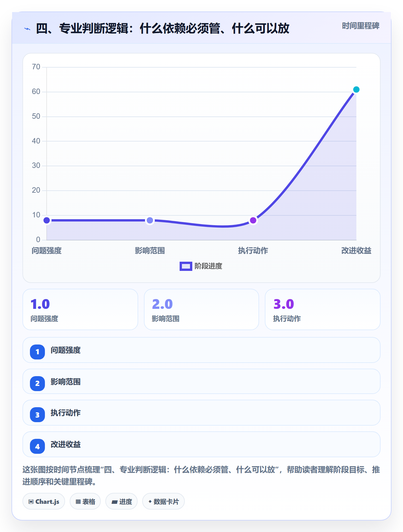This screenshot has width=403, height=532.
Task: Click the chart data point for 问题强度
Action: [47, 221]
